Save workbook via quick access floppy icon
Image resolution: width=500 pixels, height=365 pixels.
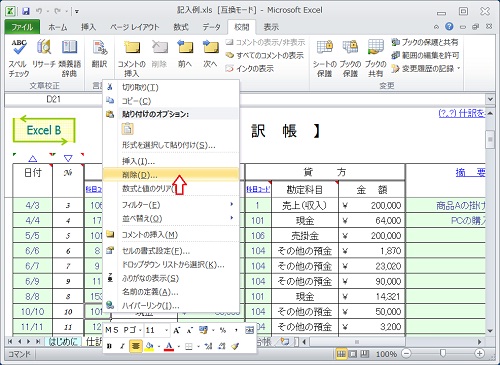click(x=26, y=11)
